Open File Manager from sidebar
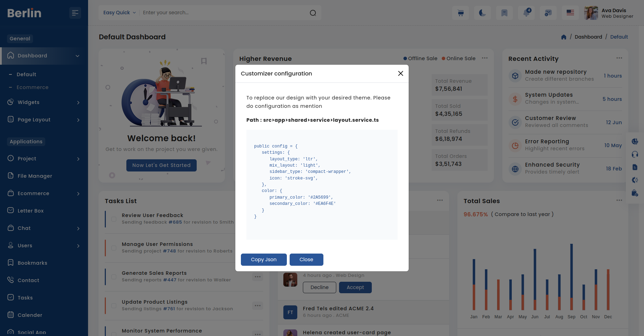Screen dimensions: 644x336 (35, 176)
